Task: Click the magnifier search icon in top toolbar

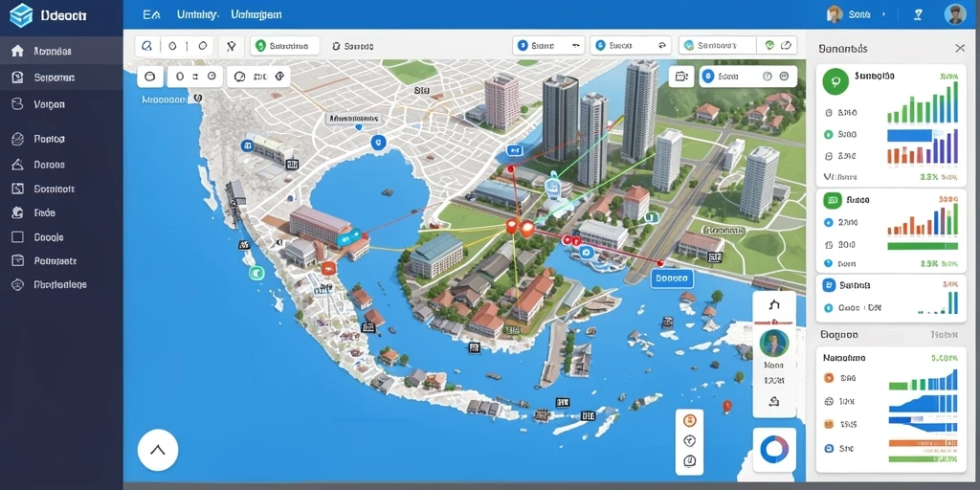Action: [x=147, y=46]
